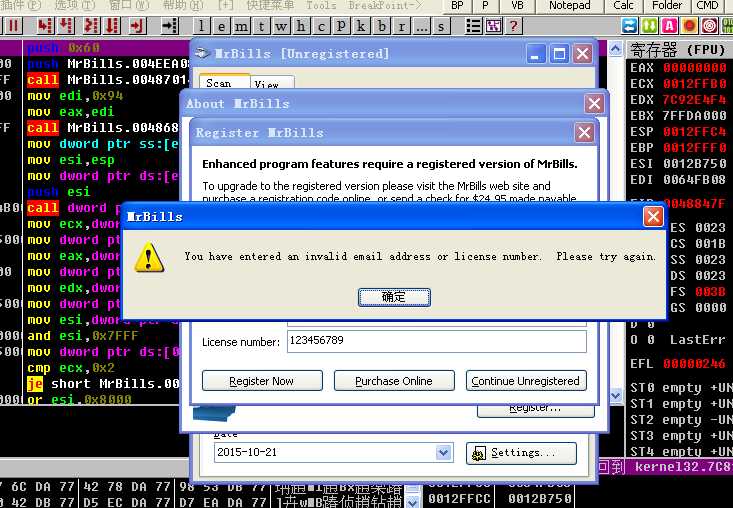This screenshot has width=733, height=508.
Task: Open Breakpoints window with 'b' button
Action: [x=381, y=26]
